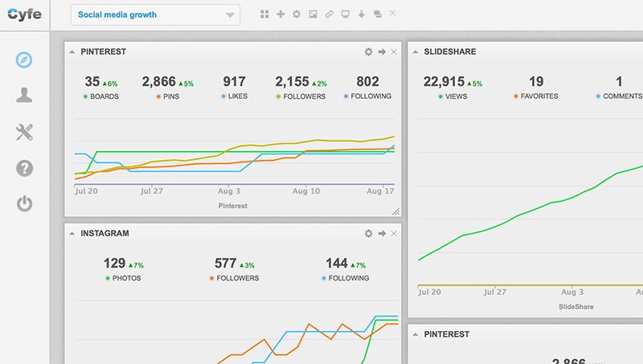Screen dimensions: 643x364
Task: Toggle the LIKES series legend
Action: point(234,96)
